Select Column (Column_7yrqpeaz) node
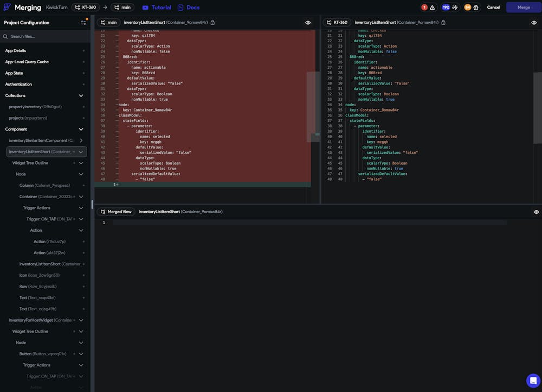Screen dimensions: 542x392 (44, 186)
